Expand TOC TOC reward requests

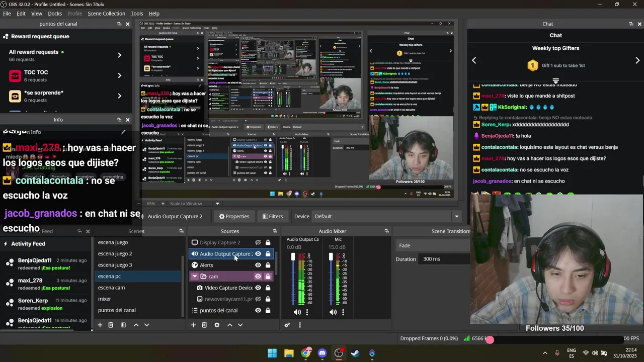pyautogui.click(x=119, y=75)
